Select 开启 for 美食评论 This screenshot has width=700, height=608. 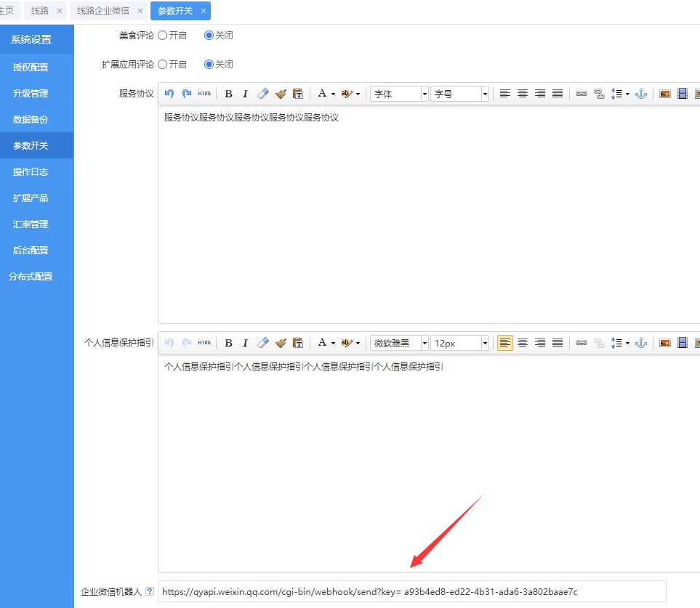(x=163, y=35)
